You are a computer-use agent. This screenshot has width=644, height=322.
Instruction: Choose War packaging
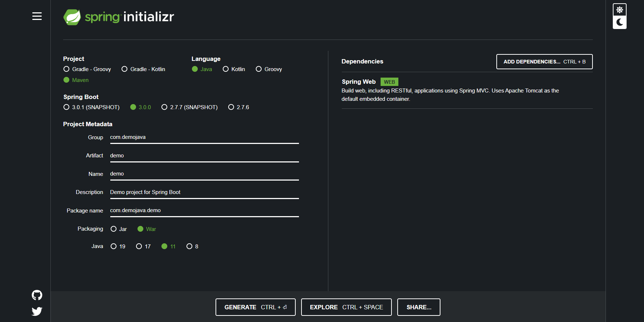[x=147, y=229]
